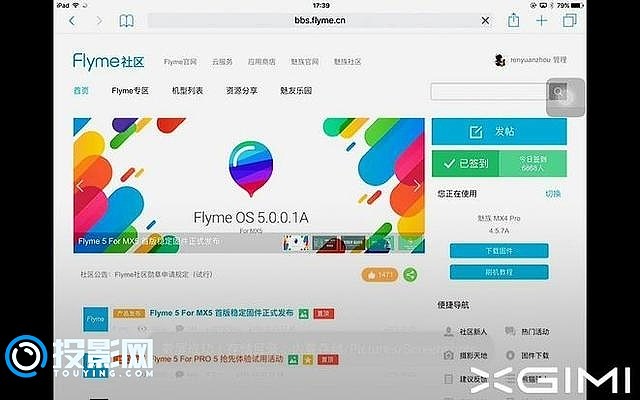Go to next banner slide arrow

pyautogui.click(x=417, y=186)
